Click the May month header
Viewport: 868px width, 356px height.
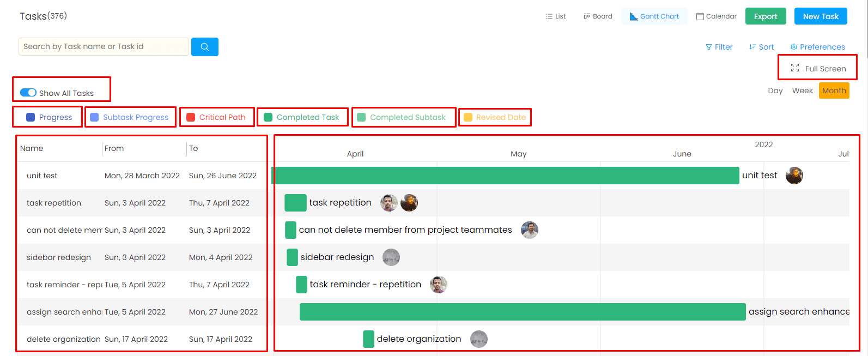point(519,154)
